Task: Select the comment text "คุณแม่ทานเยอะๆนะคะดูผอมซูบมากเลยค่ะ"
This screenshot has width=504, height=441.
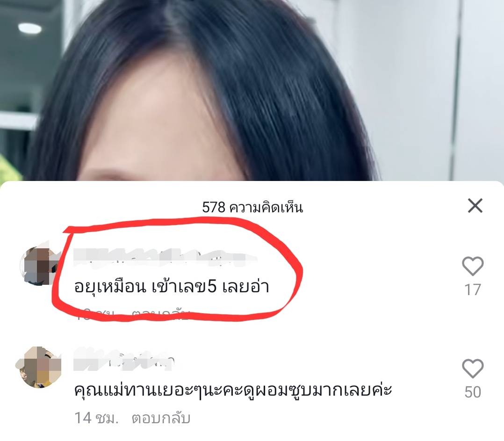Action: [x=233, y=389]
